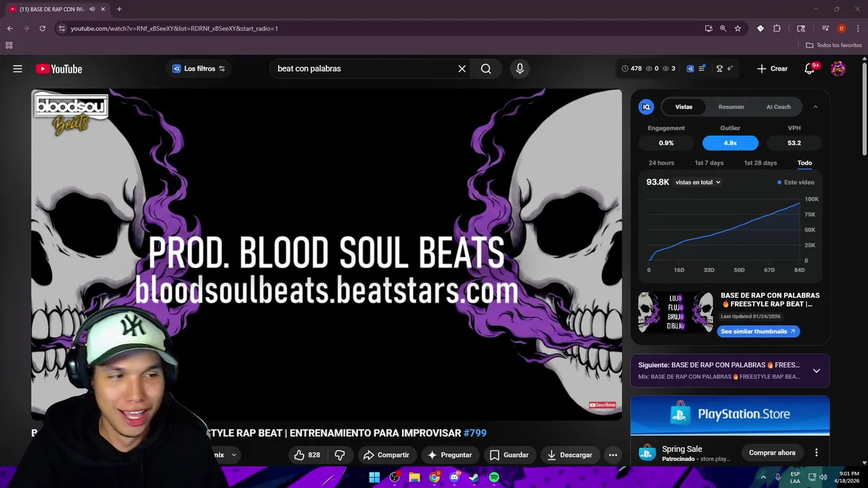The height and width of the screenshot is (488, 868).
Task: Clear the search box with the X
Action: (462, 68)
